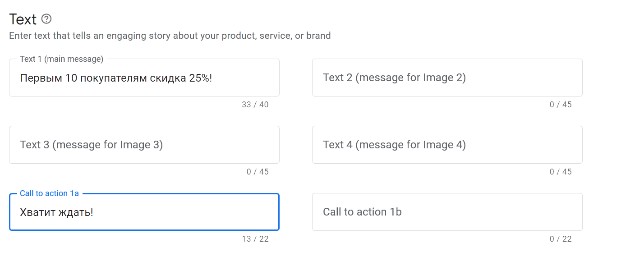644x257 pixels.
Task: Click the character counter under Text 2 field
Action: 560,105
